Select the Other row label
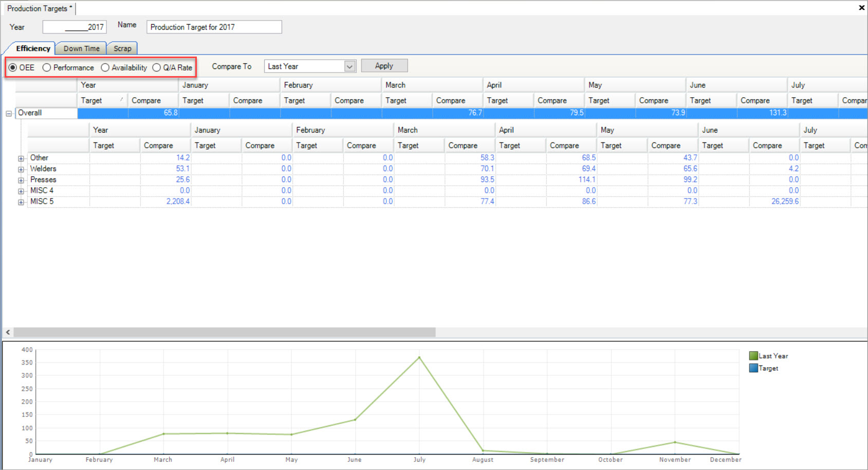This screenshot has width=868, height=470. pos(39,158)
